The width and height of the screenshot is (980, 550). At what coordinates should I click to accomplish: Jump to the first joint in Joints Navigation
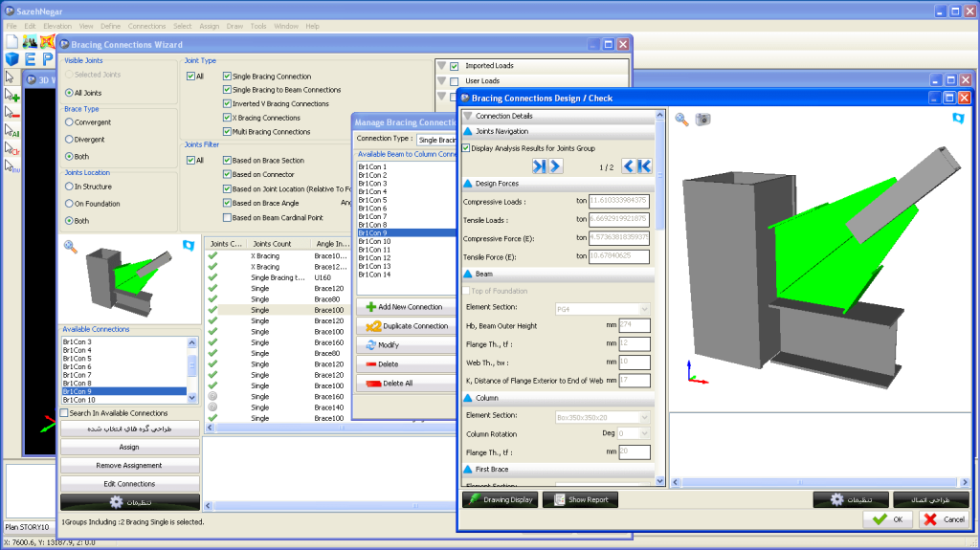pyautogui.click(x=644, y=166)
